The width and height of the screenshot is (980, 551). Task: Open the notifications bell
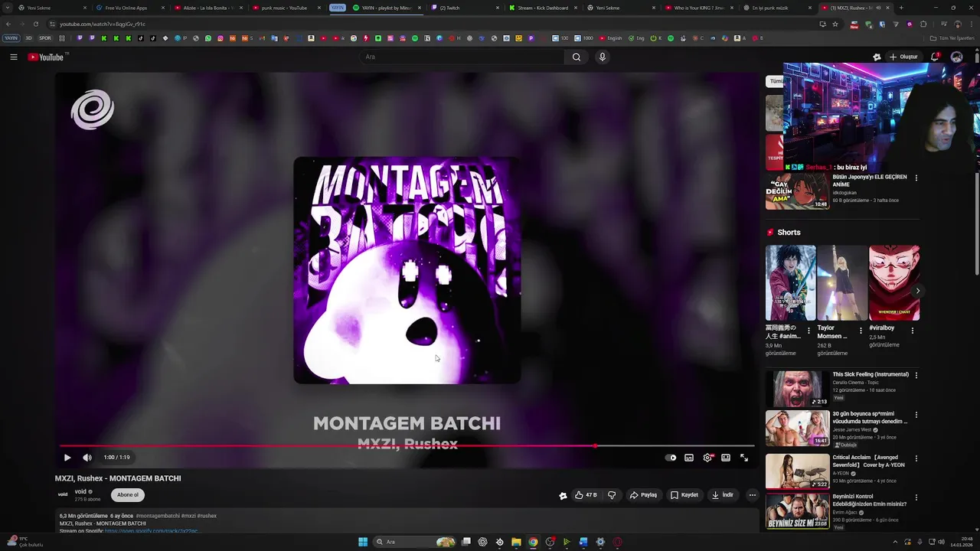pos(935,57)
